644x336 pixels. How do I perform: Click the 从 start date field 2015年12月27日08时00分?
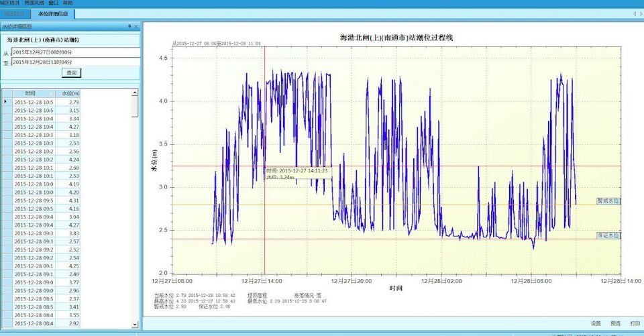click(76, 52)
